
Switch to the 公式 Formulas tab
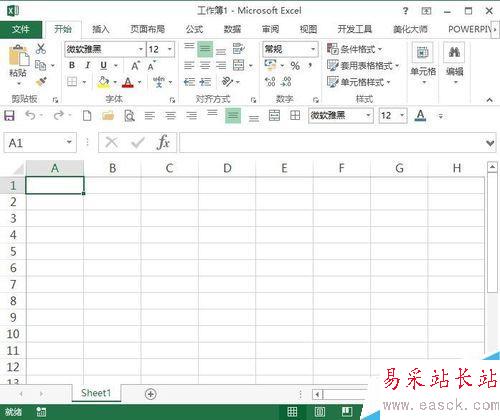(x=194, y=29)
